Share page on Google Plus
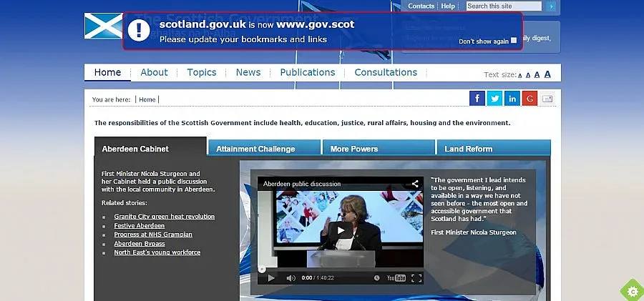This screenshot has width=644, height=301. (x=530, y=99)
